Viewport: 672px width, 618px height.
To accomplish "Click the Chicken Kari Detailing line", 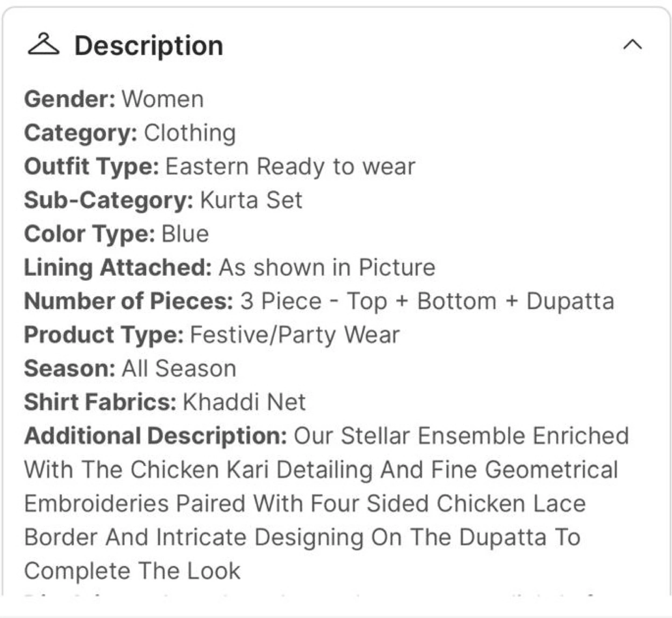I will pyautogui.click(x=321, y=470).
